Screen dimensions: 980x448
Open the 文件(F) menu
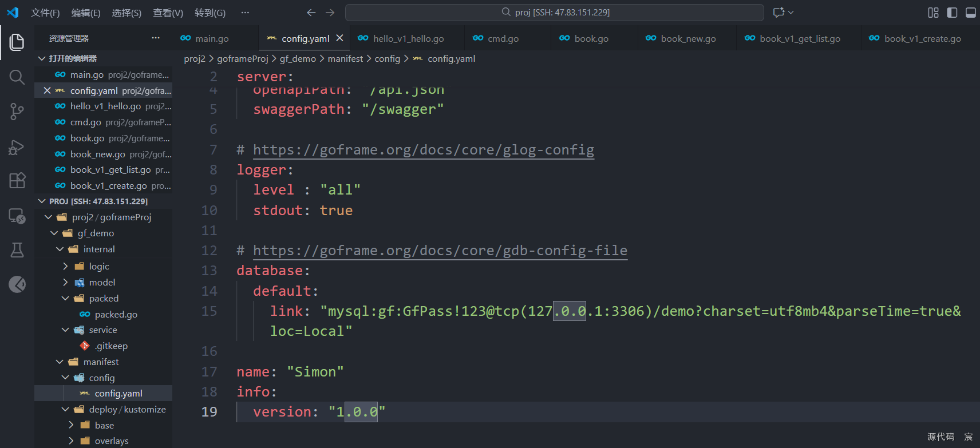click(x=45, y=13)
